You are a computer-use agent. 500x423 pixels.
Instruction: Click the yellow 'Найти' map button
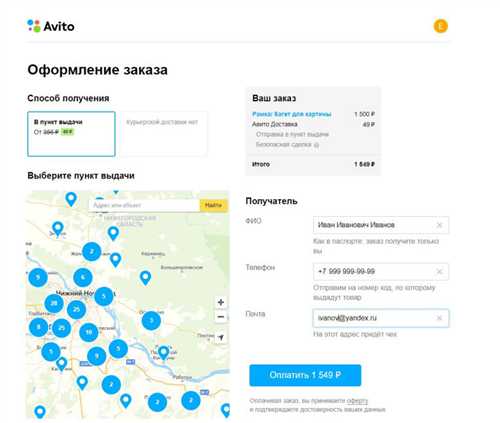(214, 205)
